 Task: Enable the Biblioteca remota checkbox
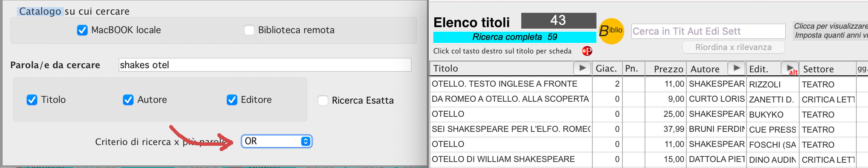point(249,30)
